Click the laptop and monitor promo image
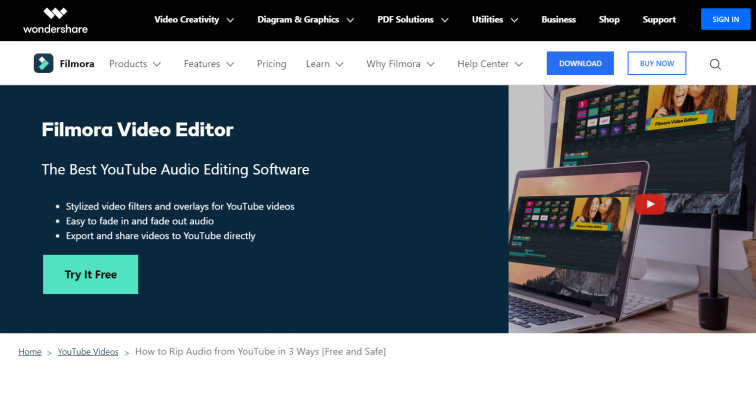This screenshot has height=393, width=756. click(632, 209)
